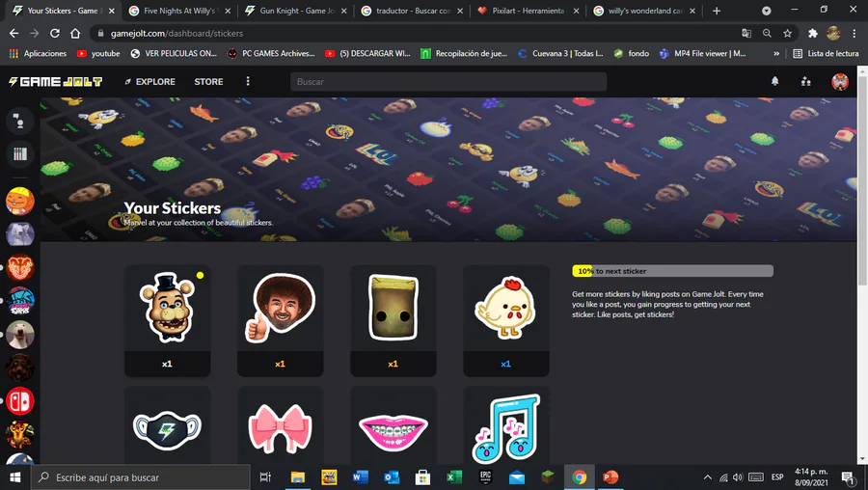Click the gamejolt.com address bar
The image size is (868, 490).
(x=420, y=33)
